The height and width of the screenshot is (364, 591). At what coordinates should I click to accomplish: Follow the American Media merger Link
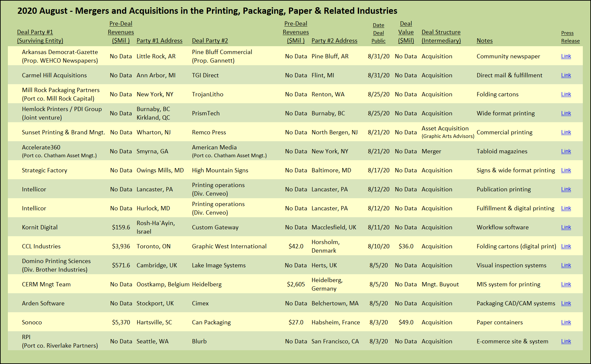(x=566, y=151)
